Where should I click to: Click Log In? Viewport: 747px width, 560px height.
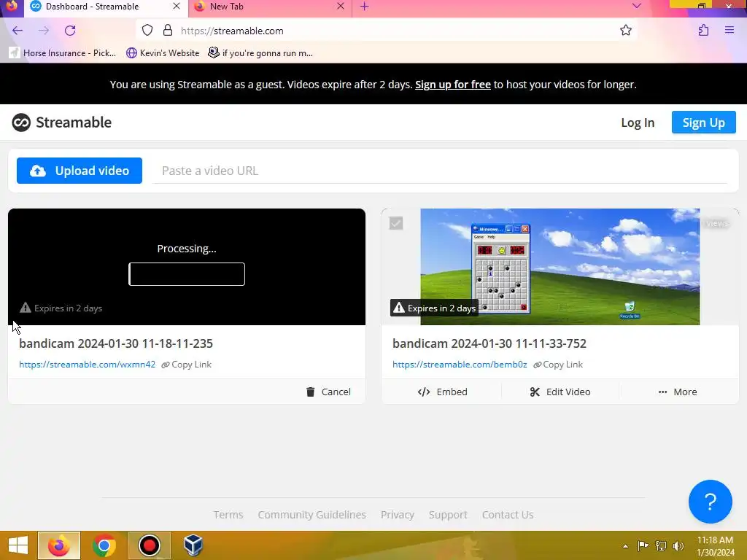638,122
